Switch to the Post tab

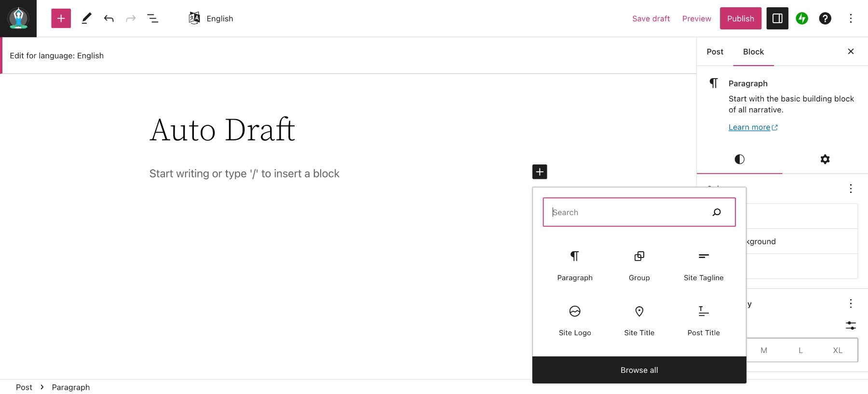[715, 52]
